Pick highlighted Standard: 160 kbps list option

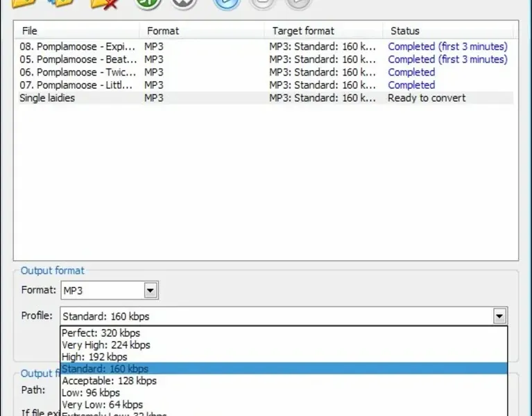pyautogui.click(x=284, y=369)
